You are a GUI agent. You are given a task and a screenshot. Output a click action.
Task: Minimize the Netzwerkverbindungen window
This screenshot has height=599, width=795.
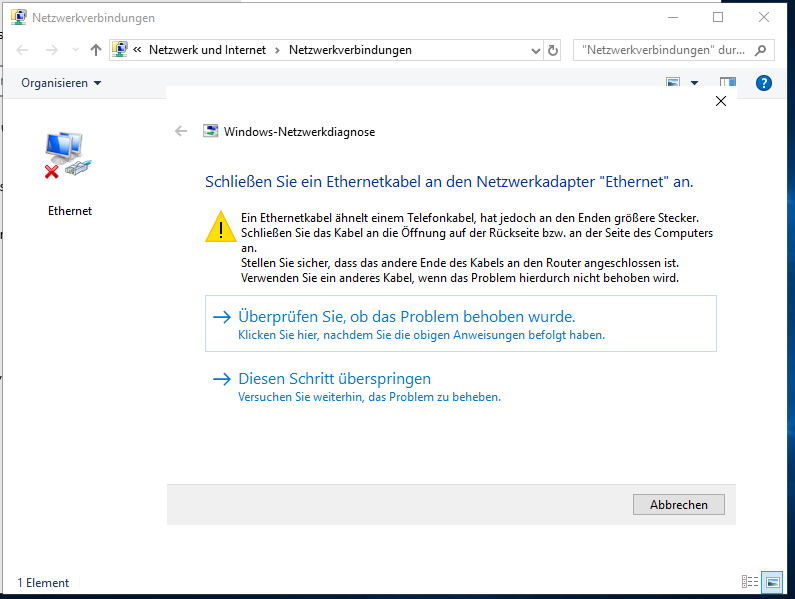673,17
